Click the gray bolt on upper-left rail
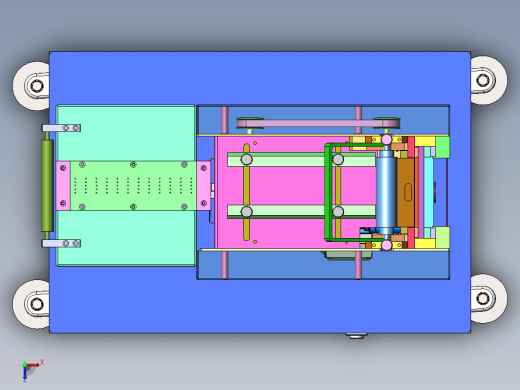This screenshot has width=520, height=390. (247, 160)
